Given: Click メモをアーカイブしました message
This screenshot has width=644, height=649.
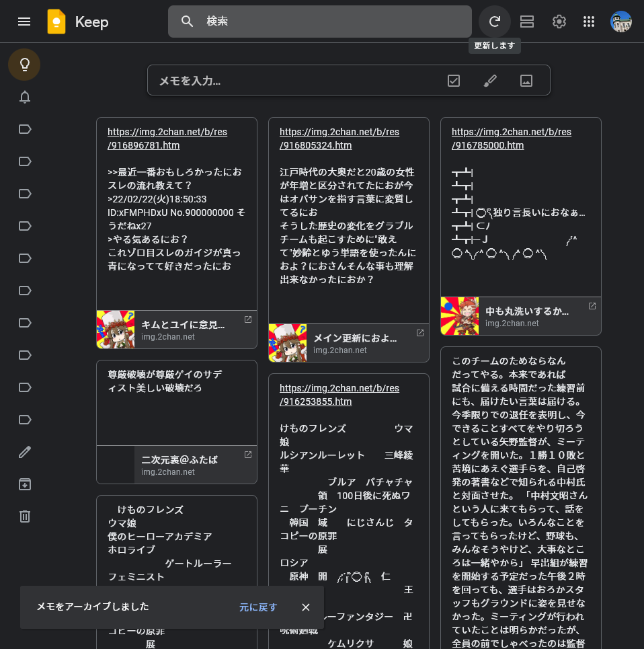Looking at the screenshot, I should [x=93, y=607].
